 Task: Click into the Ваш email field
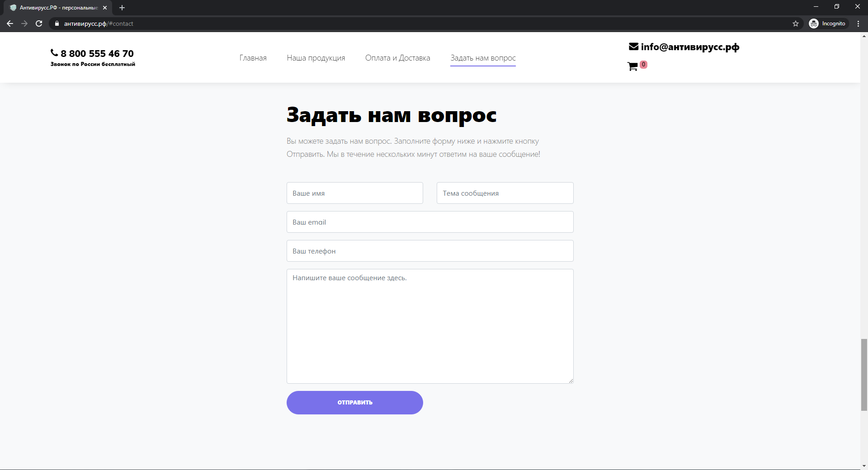pyautogui.click(x=429, y=222)
